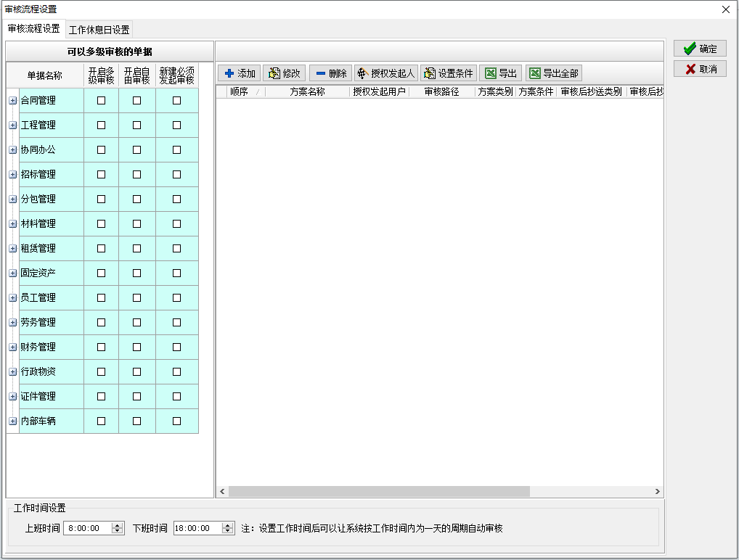
Task: Sort by the 方案名称 column header
Action: 307,92
